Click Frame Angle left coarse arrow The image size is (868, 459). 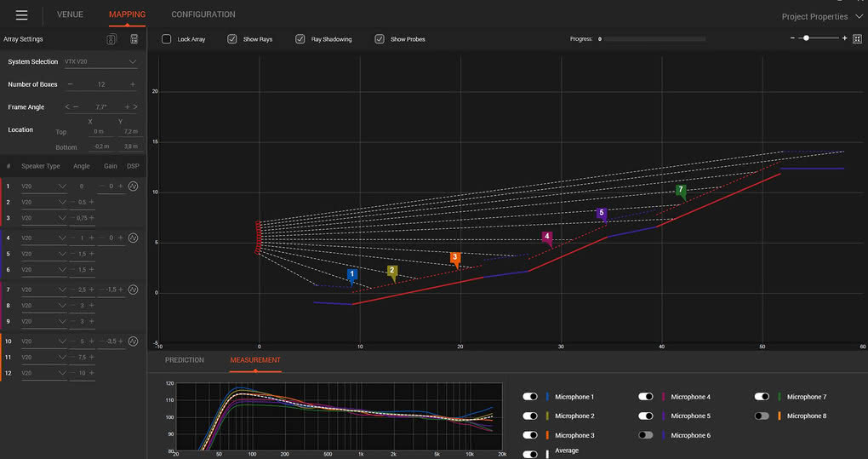[67, 106]
